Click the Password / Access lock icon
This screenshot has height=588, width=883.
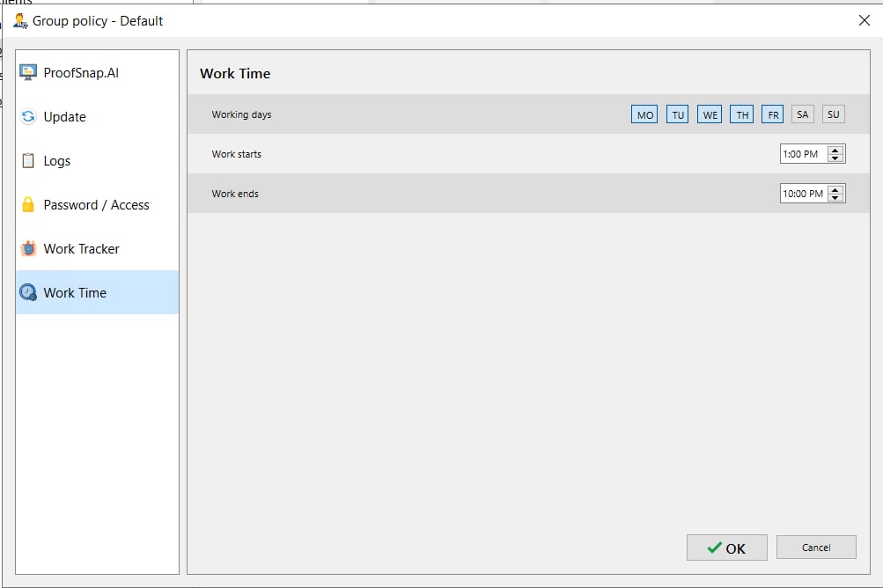tap(28, 204)
